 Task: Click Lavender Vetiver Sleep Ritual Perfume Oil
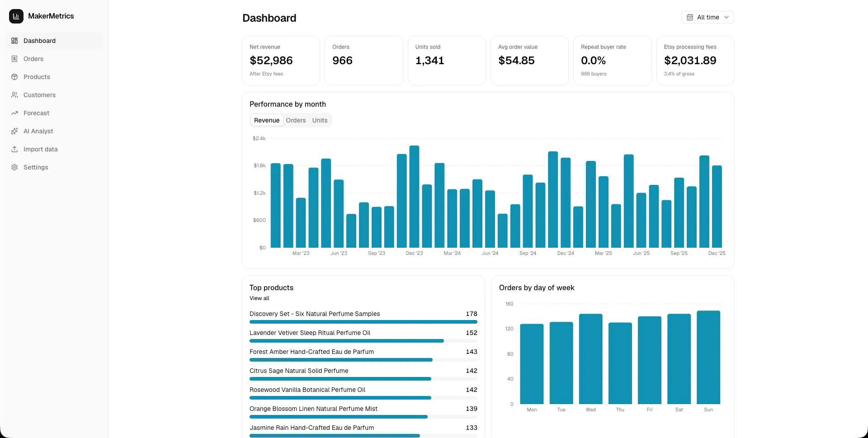click(x=310, y=333)
